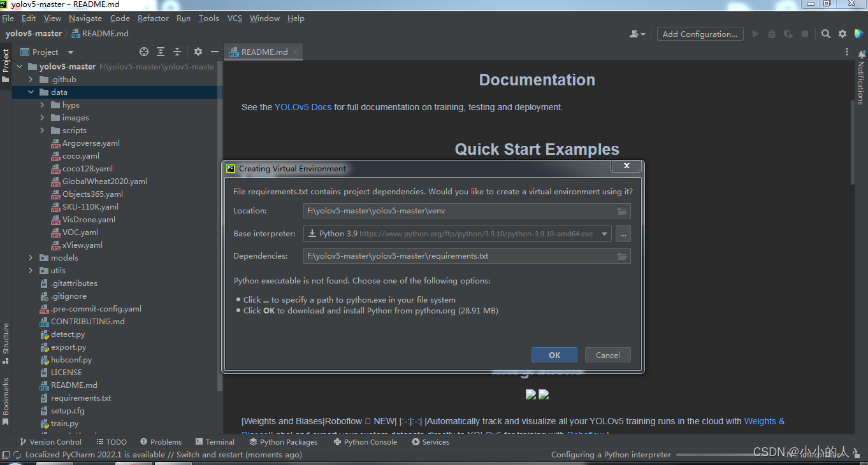
Task: Select coco128.yaml in the project tree
Action: 87,168
